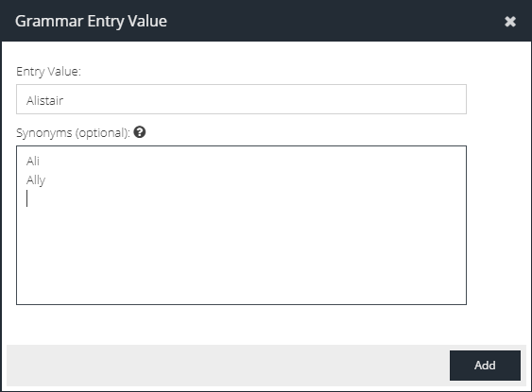Click the word 'Alistair' in the entry field

point(44,100)
